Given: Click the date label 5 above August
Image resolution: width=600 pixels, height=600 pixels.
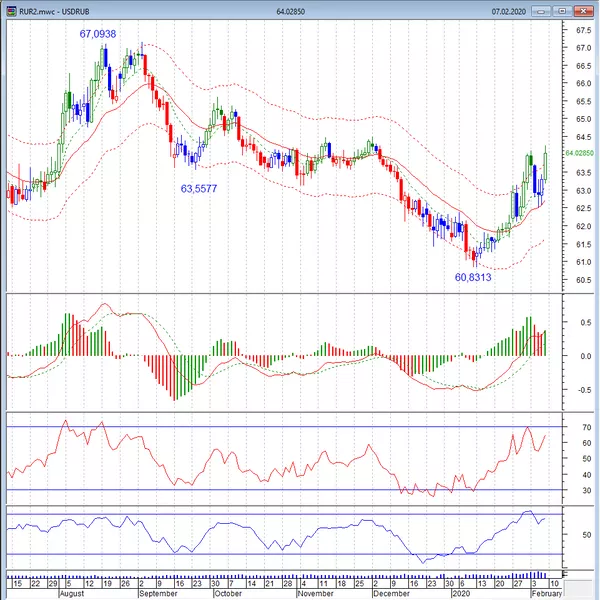Looking at the screenshot, I should click(69, 584).
